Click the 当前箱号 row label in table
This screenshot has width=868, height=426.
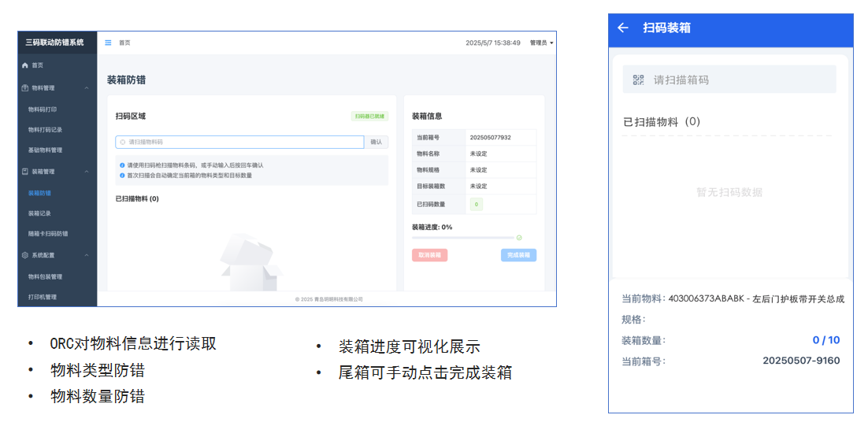[428, 137]
